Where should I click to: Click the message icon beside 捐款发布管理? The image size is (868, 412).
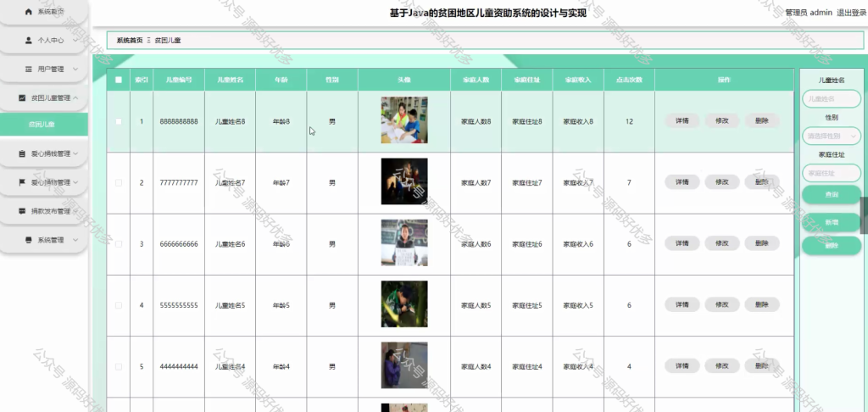(x=22, y=211)
